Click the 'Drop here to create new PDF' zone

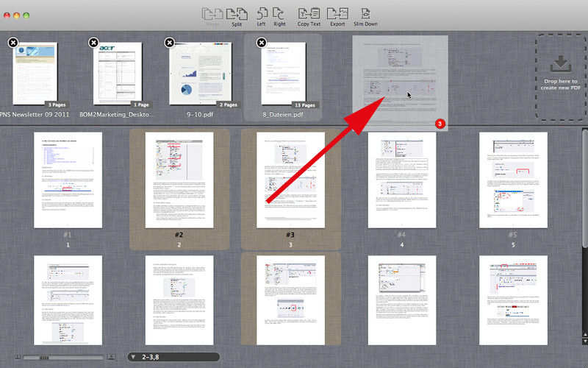(x=561, y=77)
